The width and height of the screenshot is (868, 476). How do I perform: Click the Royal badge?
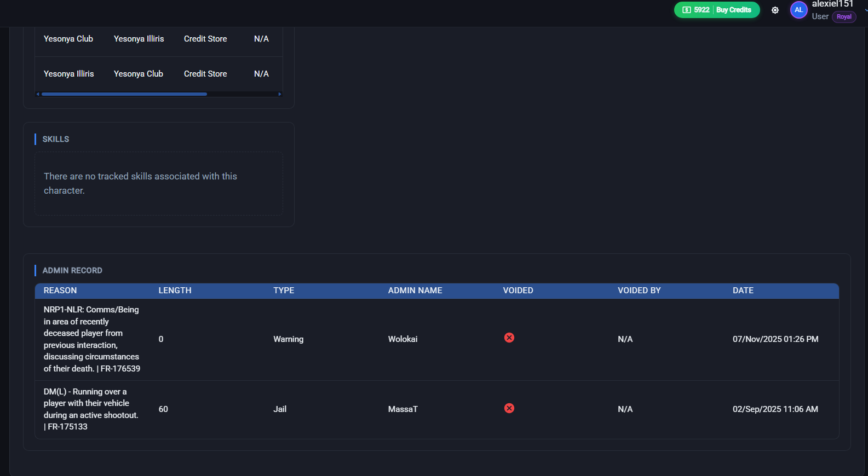844,17
